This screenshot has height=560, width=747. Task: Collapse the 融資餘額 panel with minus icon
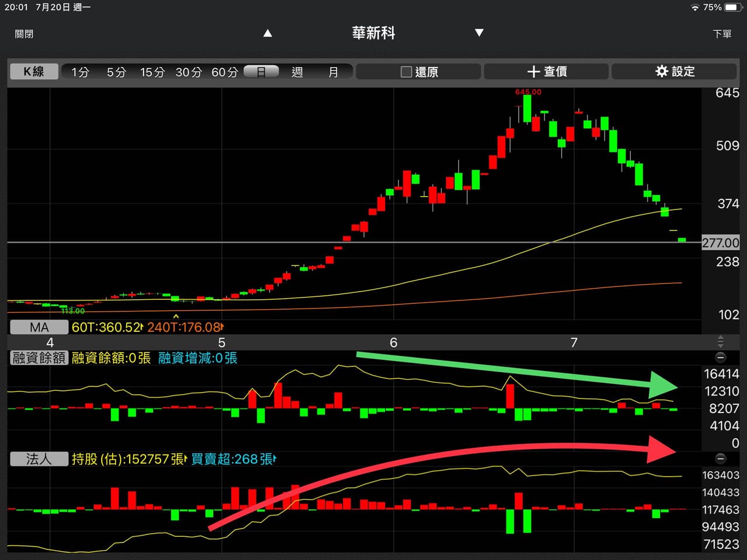point(721,357)
